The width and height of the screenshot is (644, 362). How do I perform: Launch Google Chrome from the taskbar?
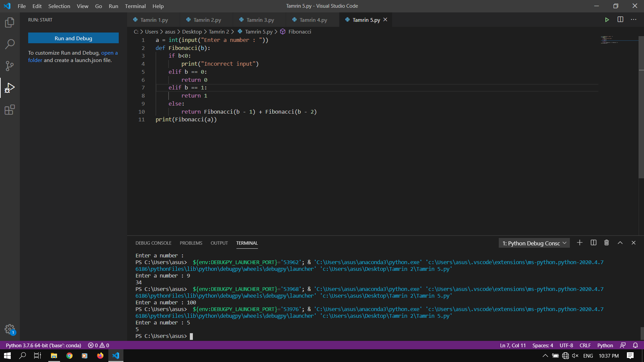point(69,356)
